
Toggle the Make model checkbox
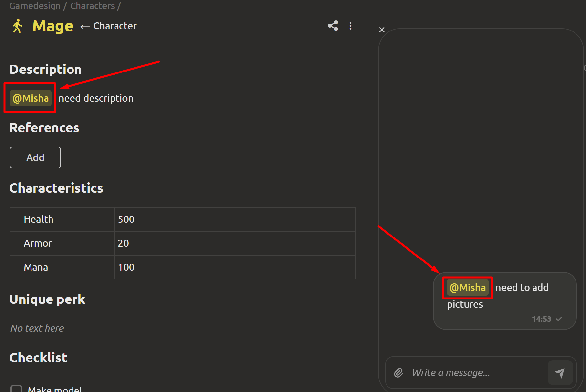(x=16, y=389)
